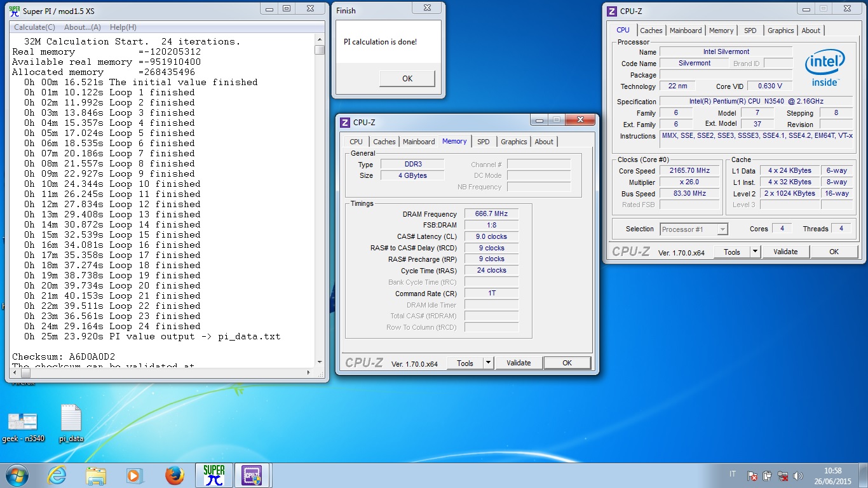Open the geek - n3540 desktop icon
Viewport: 868px width, 488px height.
[x=23, y=426]
